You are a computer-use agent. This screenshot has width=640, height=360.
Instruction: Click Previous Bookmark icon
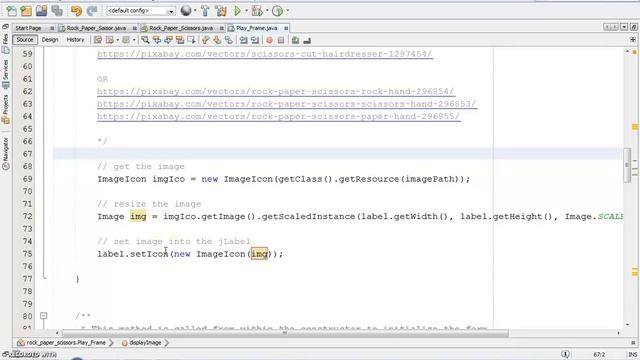pos(205,40)
